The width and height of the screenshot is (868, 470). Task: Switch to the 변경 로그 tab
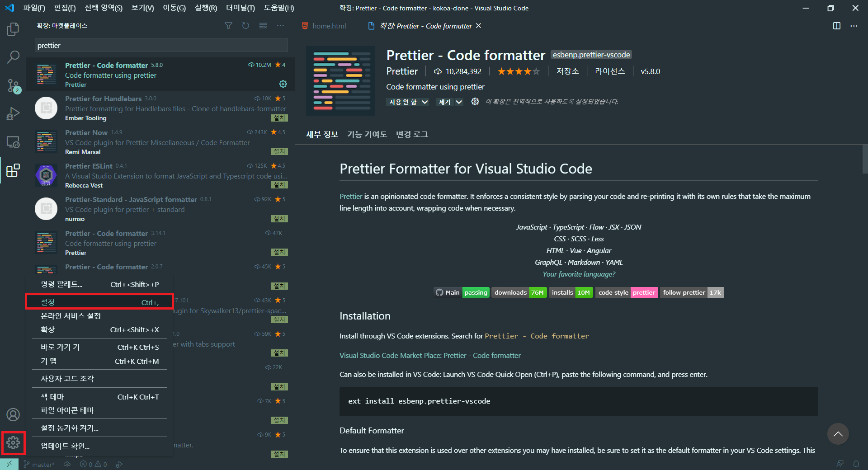[412, 134]
